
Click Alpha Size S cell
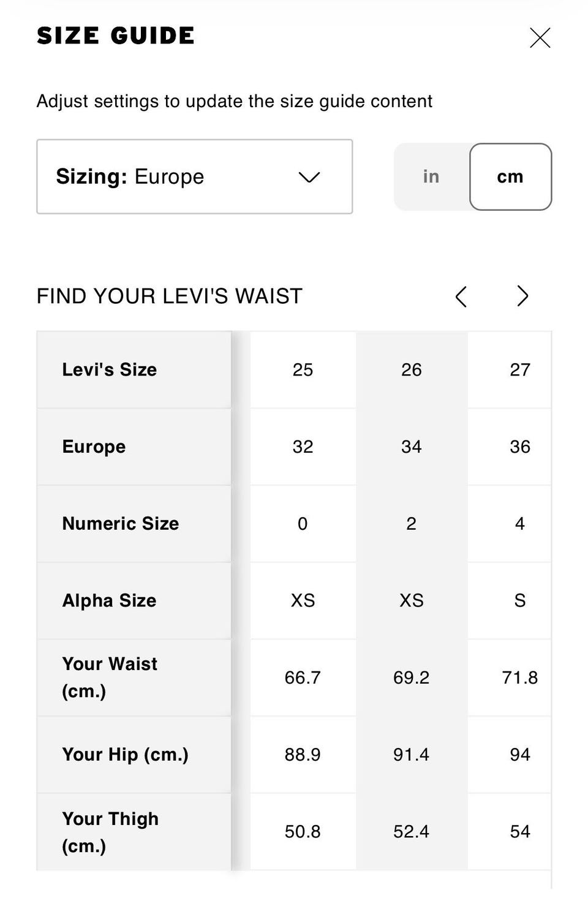(x=519, y=600)
